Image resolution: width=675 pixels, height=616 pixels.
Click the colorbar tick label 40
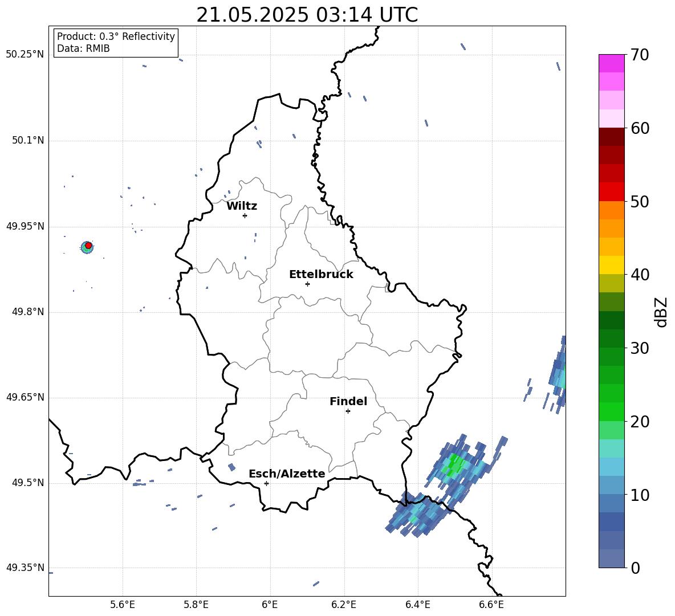(640, 275)
